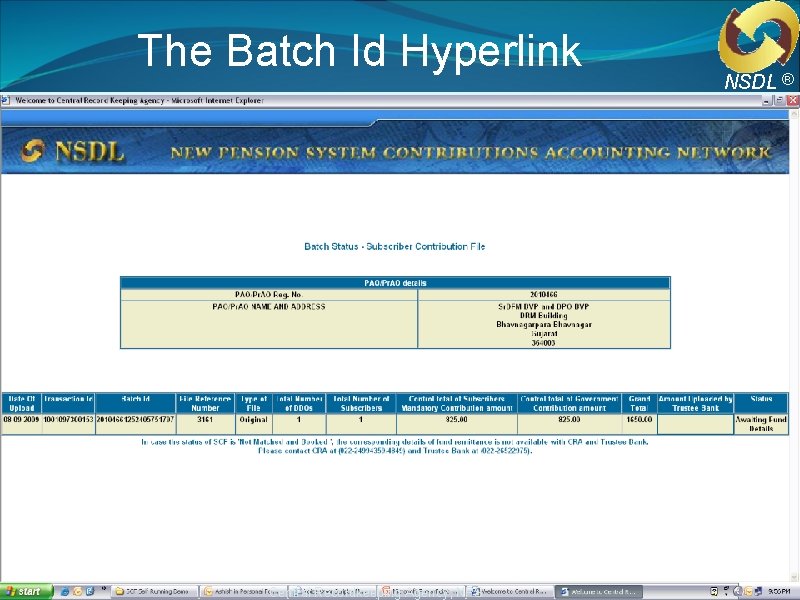The image size is (800, 600).
Task: Click the PAO/PrAO Reg. No. value 2010466
Action: (x=543, y=295)
